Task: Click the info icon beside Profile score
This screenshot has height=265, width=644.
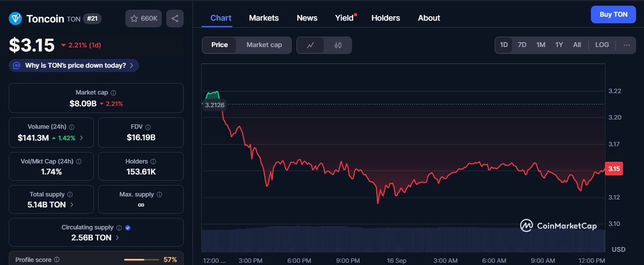Action: click(57, 260)
